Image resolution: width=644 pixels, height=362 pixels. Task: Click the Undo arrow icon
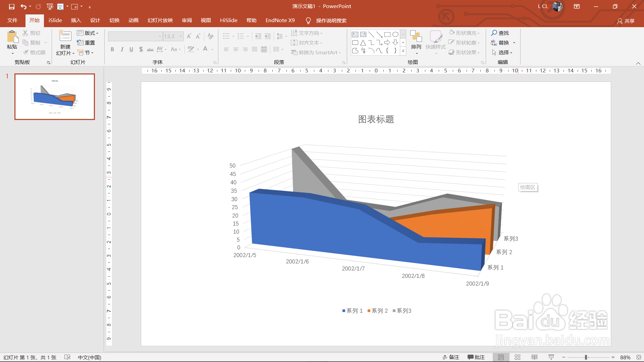coord(23,6)
